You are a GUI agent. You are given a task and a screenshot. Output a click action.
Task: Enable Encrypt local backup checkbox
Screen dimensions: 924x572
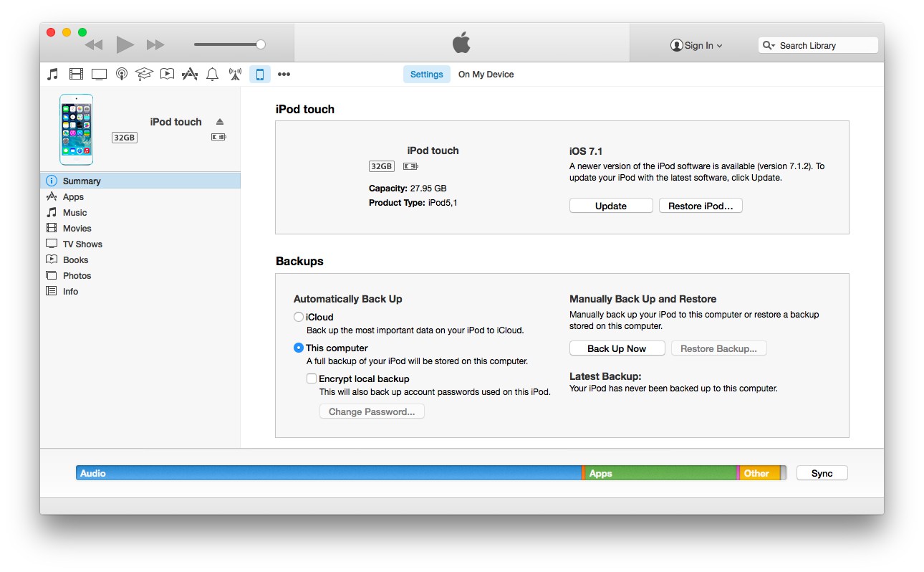pyautogui.click(x=312, y=378)
